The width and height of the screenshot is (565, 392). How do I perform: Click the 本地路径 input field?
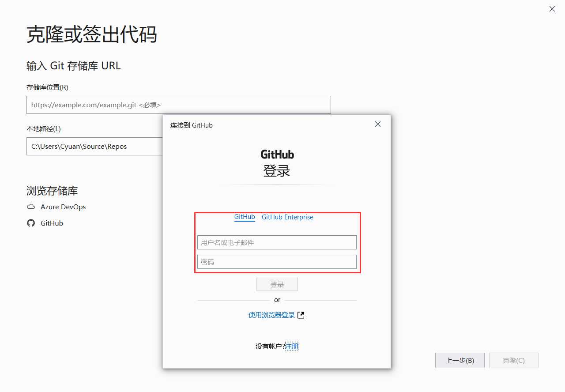click(95, 146)
